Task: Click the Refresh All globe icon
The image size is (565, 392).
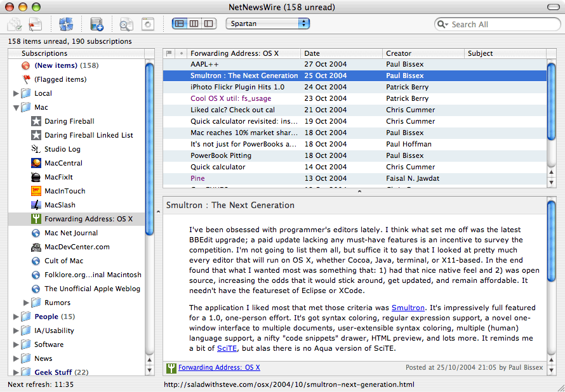Action: tap(66, 25)
